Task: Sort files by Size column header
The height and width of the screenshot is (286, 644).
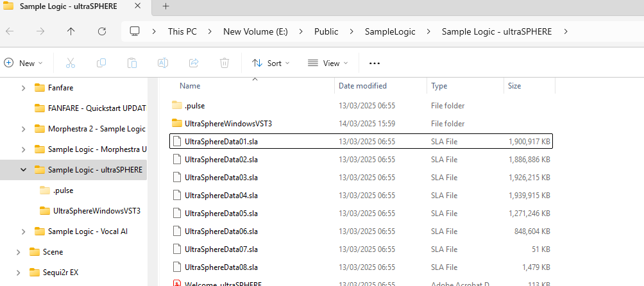Action: [x=514, y=86]
